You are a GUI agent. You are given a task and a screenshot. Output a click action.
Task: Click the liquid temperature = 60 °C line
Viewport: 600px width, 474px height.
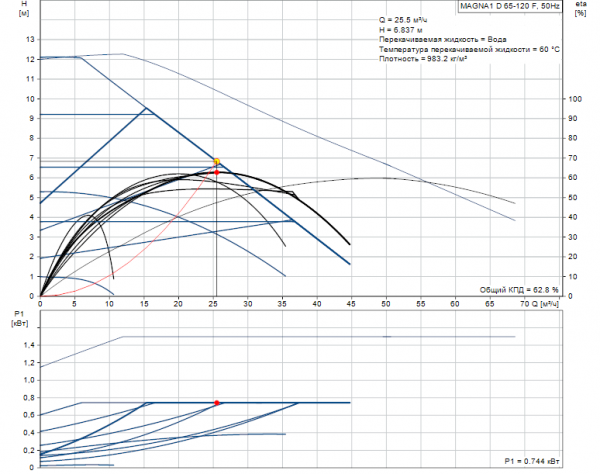469,49
